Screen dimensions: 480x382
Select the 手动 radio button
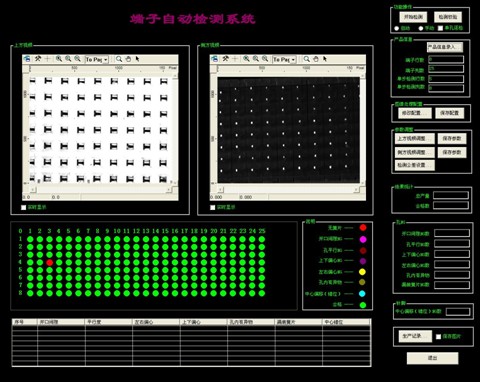(421, 28)
